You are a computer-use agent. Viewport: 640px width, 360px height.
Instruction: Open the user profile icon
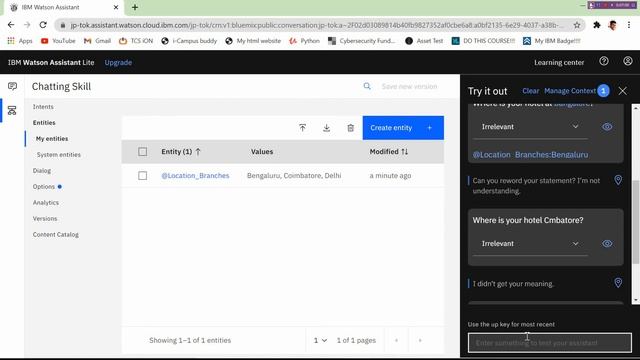tap(628, 61)
